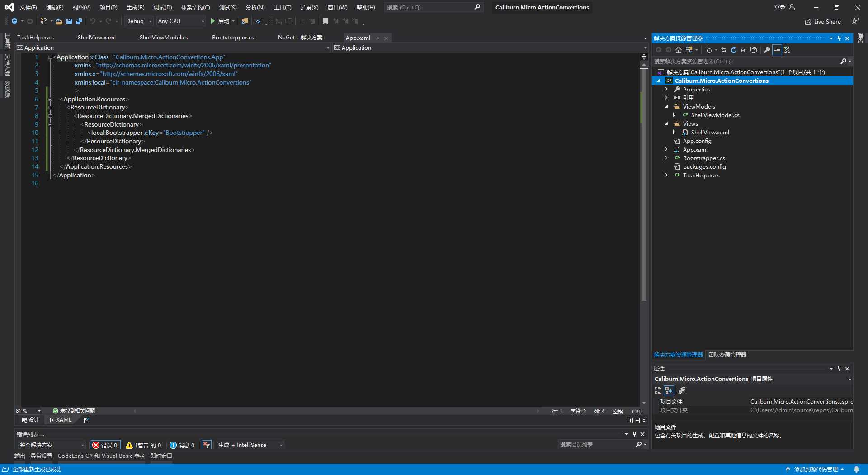Viewport: 868px width, 475px height.
Task: Click Home icon in Solution Explorer toolbar
Action: click(679, 50)
